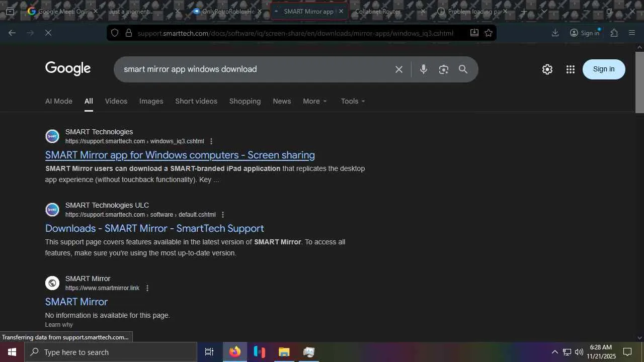This screenshot has height=362, width=644.
Task: Open 'SMART Mirror app for Windows computers' result
Action: [x=180, y=155]
